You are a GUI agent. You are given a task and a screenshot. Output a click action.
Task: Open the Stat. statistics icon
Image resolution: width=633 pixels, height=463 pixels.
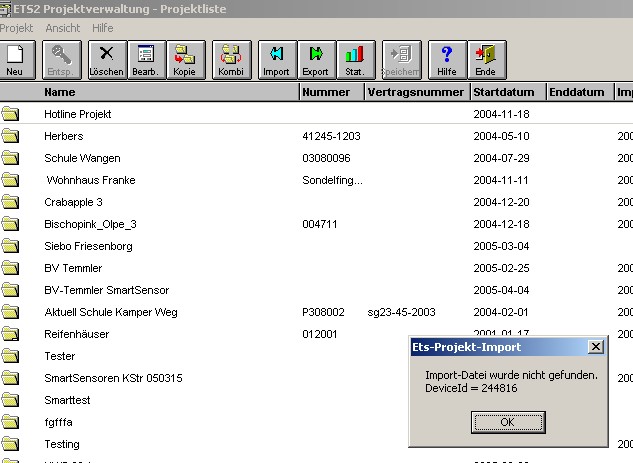click(x=354, y=59)
